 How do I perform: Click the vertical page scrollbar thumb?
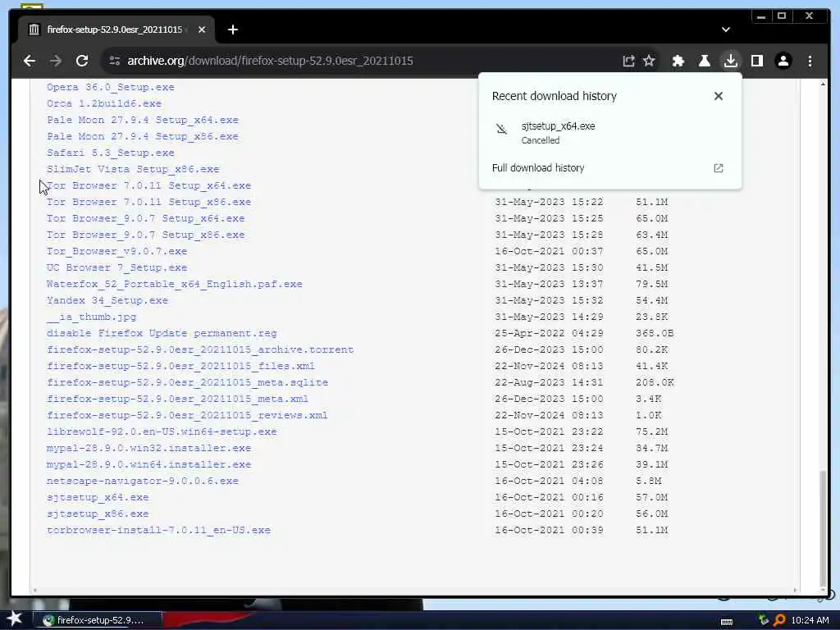[x=823, y=528]
